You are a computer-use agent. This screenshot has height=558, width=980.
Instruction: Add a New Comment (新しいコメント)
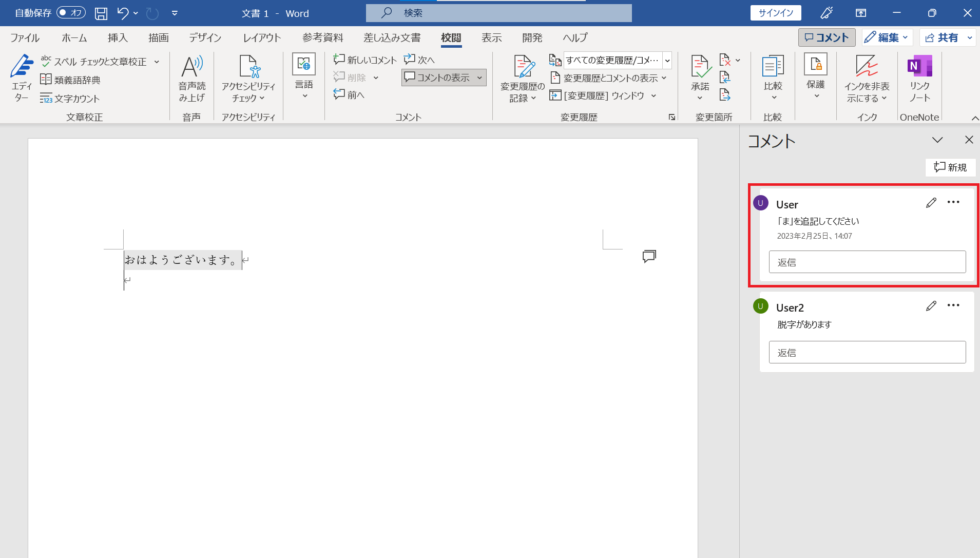tap(365, 60)
